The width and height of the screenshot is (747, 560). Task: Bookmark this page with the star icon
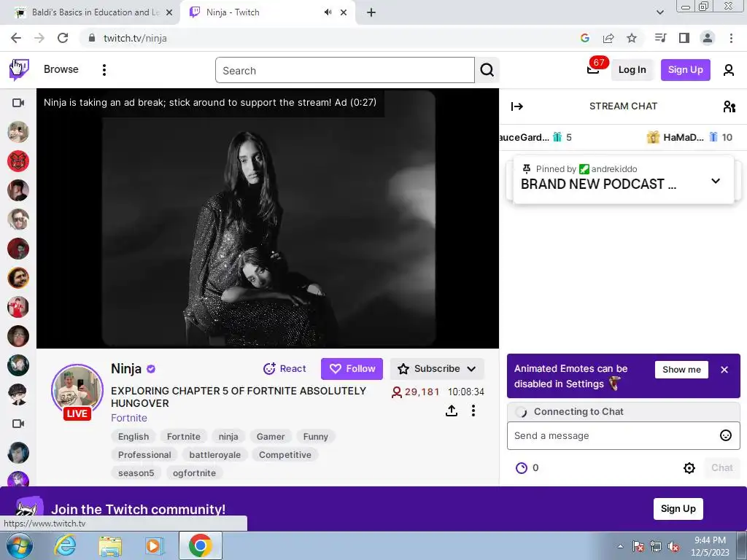coord(632,38)
